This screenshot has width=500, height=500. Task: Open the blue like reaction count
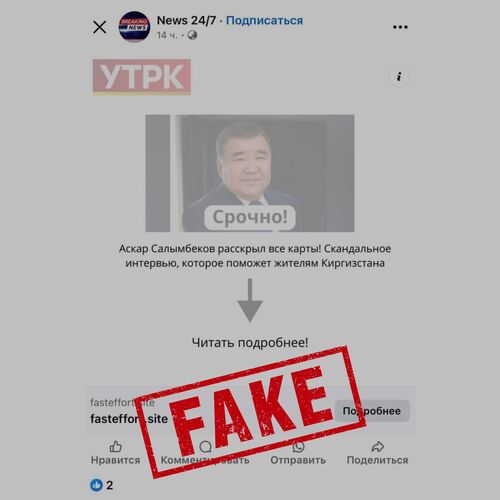click(102, 485)
